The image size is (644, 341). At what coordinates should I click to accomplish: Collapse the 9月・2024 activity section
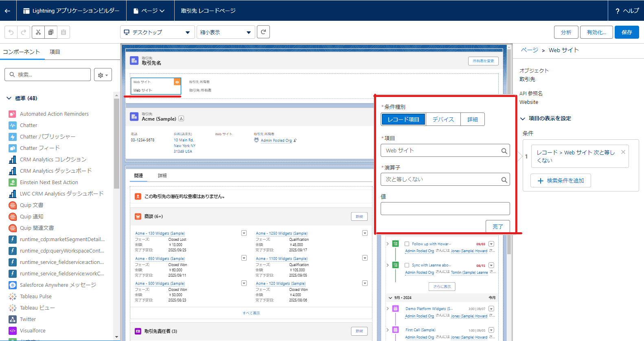(390, 298)
